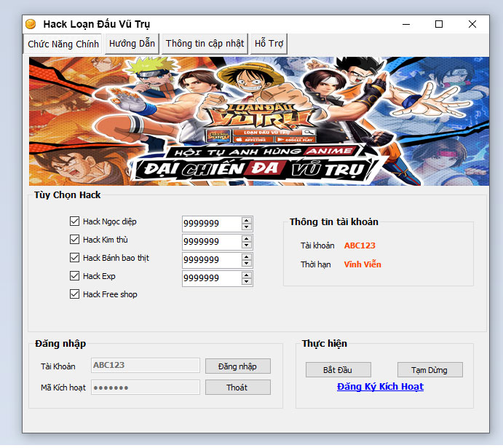Select the Hỗ Trợ tab
Image resolution: width=503 pixels, height=448 pixels.
[269, 44]
